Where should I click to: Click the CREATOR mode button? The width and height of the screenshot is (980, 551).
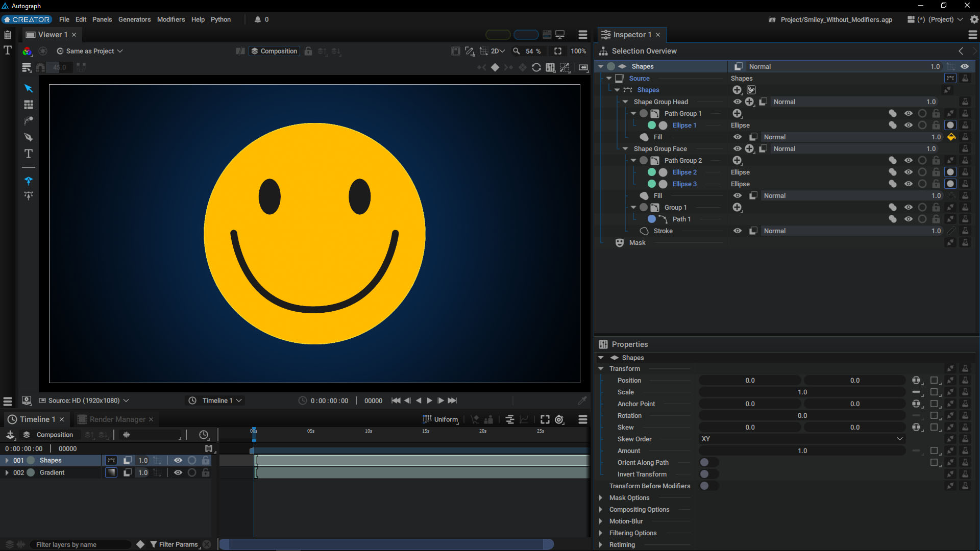point(27,19)
